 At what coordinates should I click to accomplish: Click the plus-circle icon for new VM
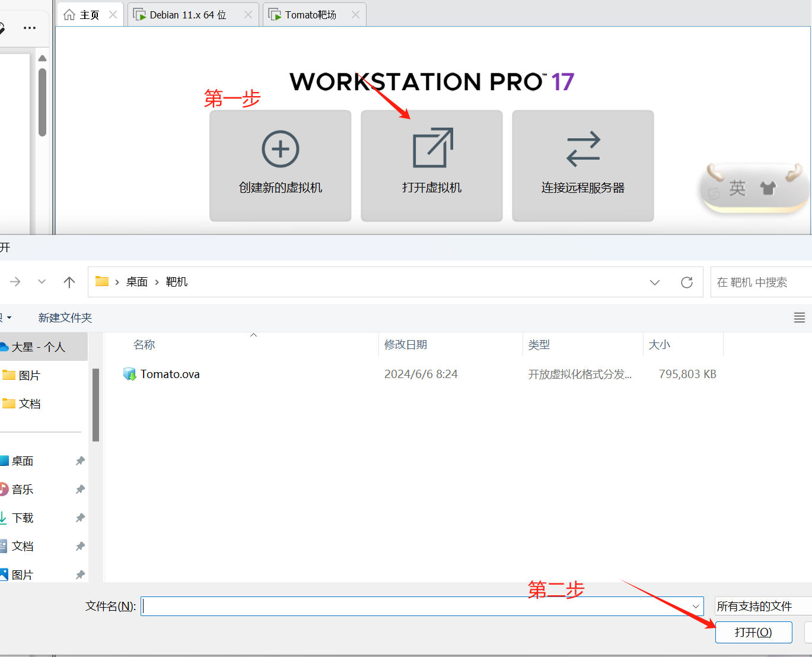click(x=281, y=148)
